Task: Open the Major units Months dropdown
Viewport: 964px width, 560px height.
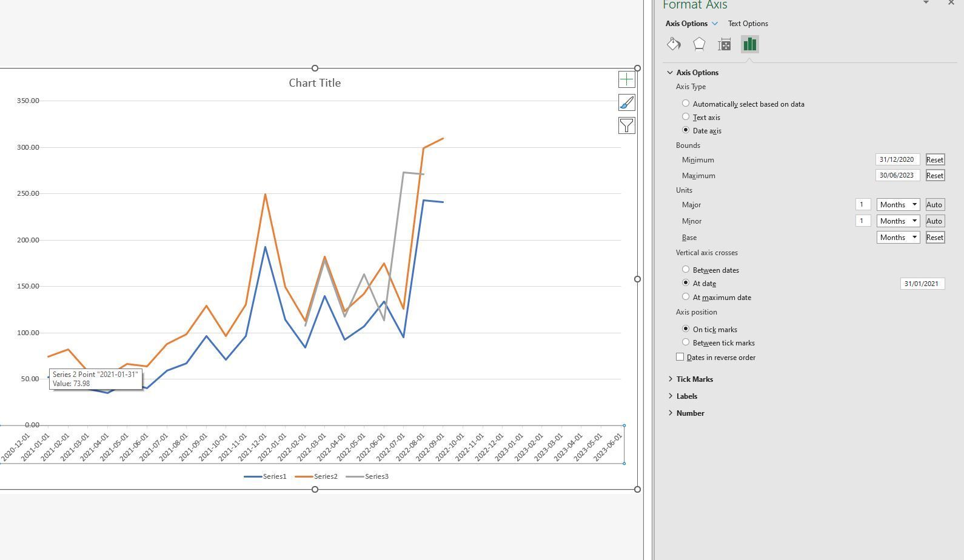Action: pyautogui.click(x=898, y=205)
